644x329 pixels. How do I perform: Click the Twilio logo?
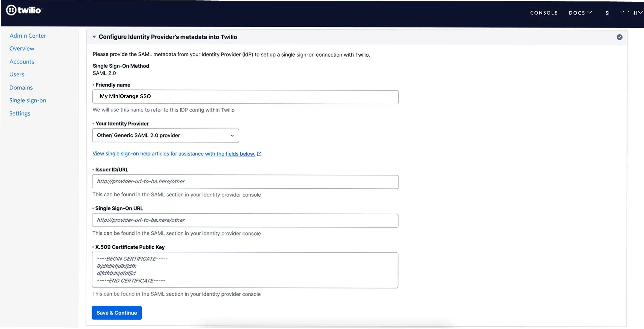(x=24, y=10)
